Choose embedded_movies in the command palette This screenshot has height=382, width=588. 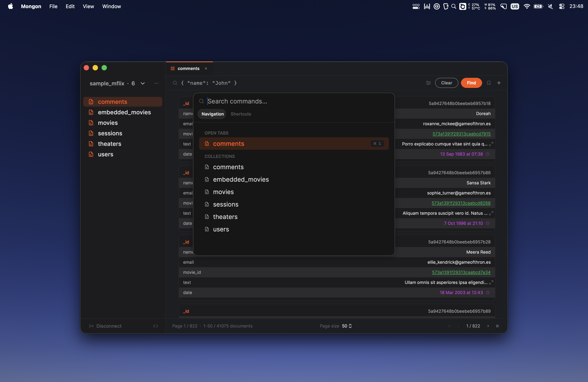[294, 179]
